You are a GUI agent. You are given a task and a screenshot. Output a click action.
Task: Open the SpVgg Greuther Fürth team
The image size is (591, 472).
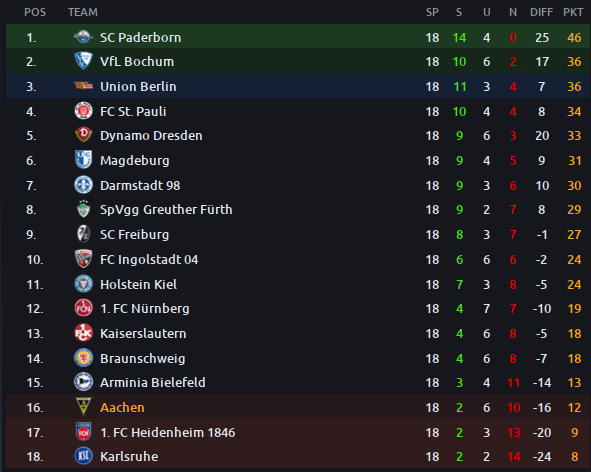click(x=166, y=209)
